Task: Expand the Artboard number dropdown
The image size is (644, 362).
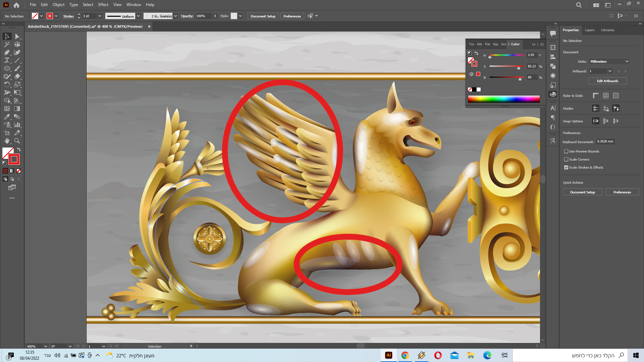Action: point(610,71)
